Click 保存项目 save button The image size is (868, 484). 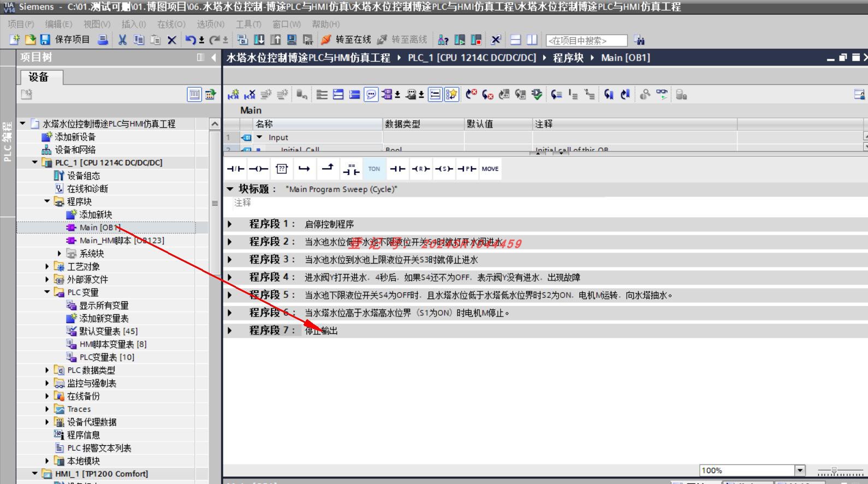65,40
